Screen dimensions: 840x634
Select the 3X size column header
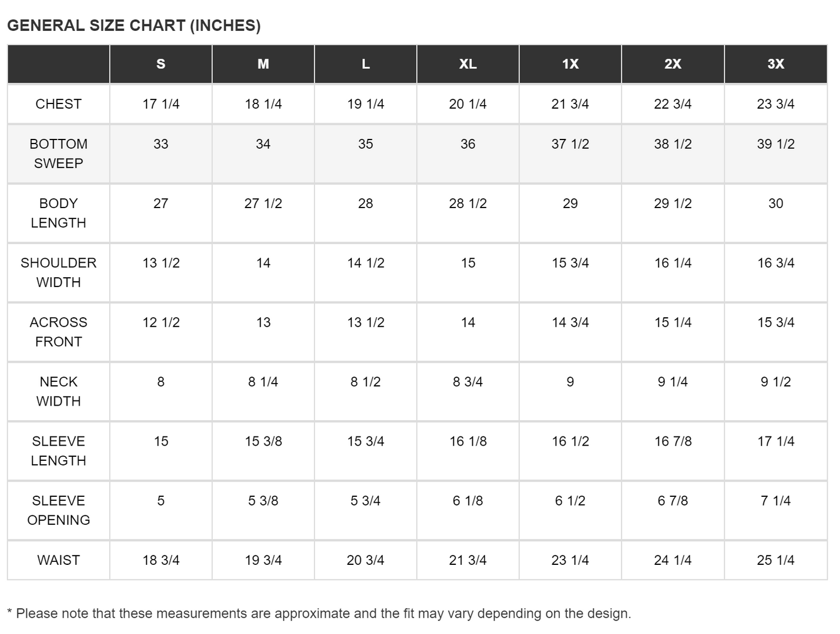point(775,64)
